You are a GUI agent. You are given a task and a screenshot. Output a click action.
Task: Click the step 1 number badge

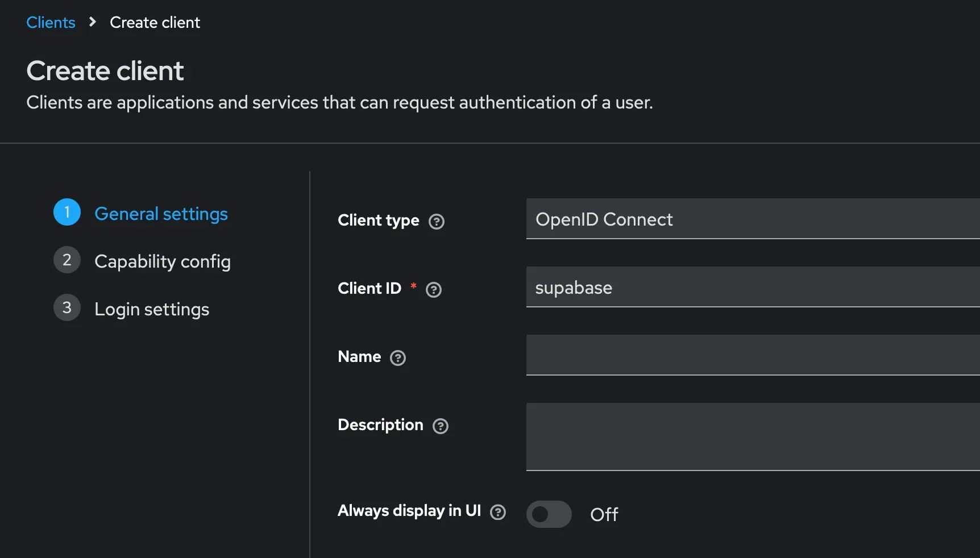click(67, 212)
